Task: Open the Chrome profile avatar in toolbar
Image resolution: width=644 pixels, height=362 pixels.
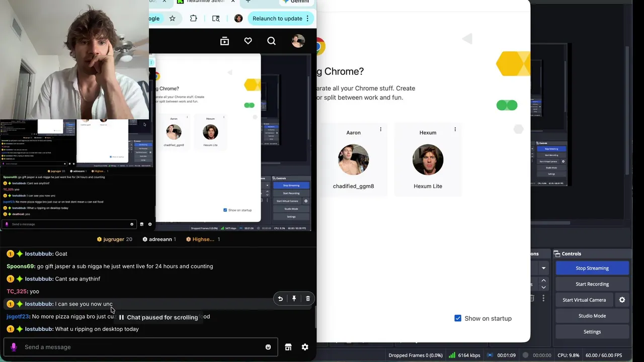Action: (x=238, y=19)
